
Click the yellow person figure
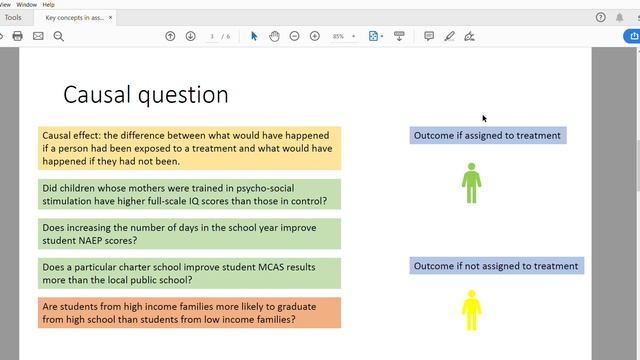[471, 310]
